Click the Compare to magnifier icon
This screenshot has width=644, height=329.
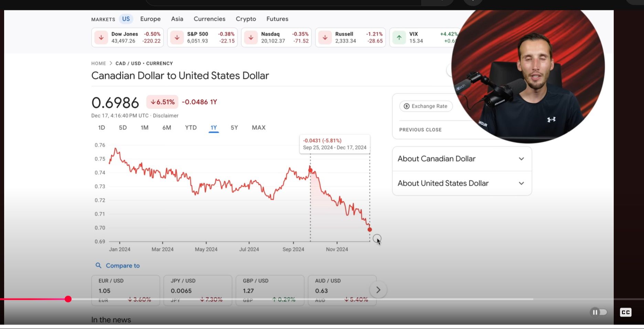[98, 265]
